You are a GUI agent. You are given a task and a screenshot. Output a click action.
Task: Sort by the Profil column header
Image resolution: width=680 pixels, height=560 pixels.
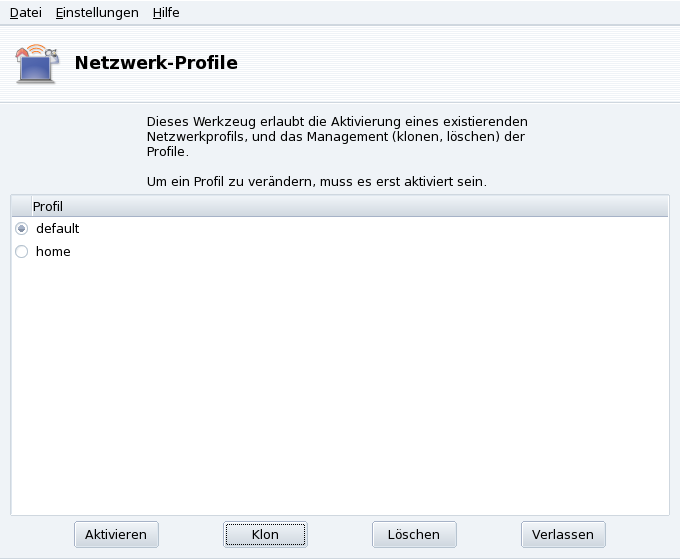pos(48,206)
